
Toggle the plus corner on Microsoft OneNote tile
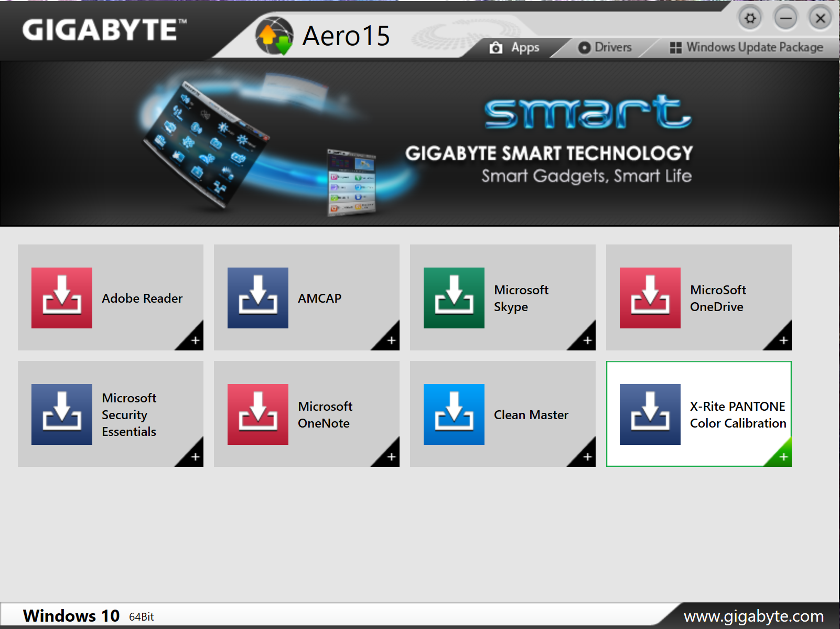[x=390, y=456]
